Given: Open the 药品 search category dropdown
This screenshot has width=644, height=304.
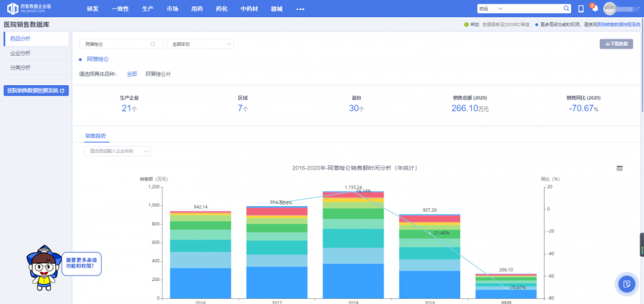Looking at the screenshot, I should (x=492, y=9).
